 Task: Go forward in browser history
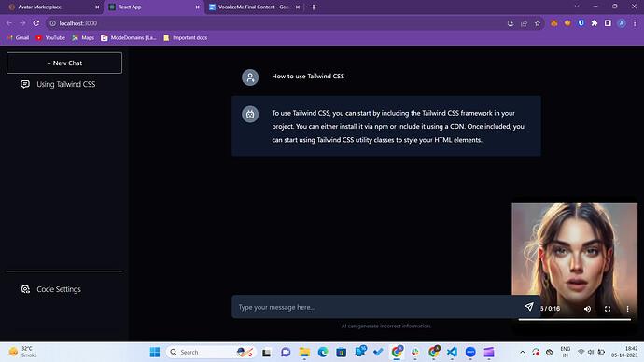point(22,23)
